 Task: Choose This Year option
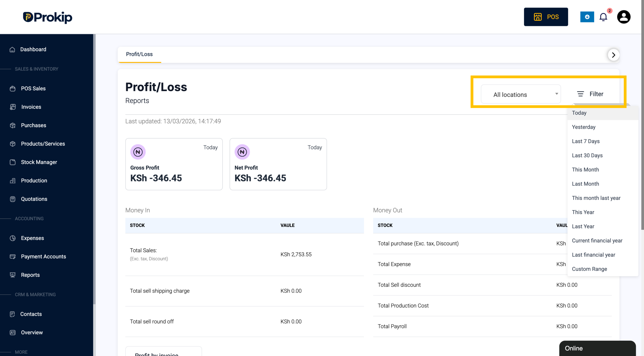603,212
